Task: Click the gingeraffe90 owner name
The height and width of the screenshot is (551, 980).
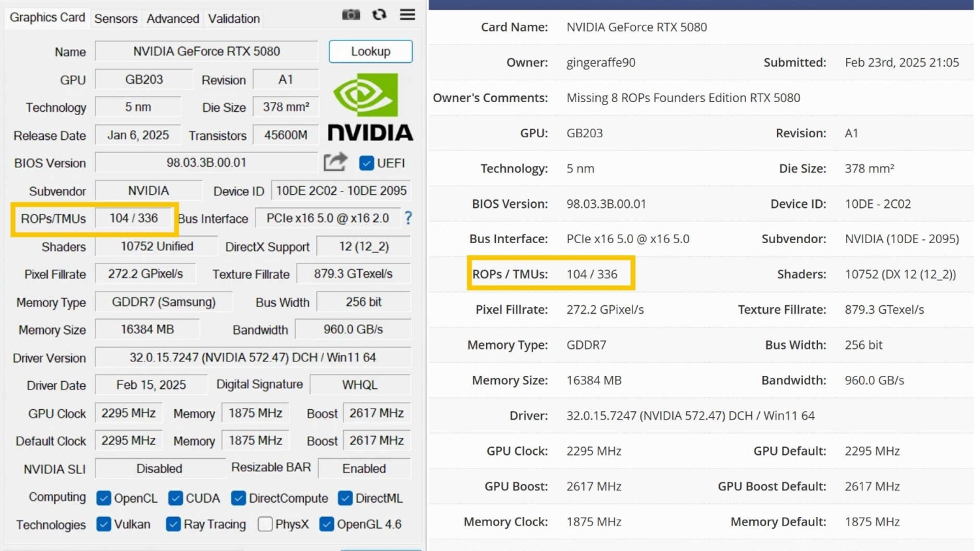Action: [600, 62]
